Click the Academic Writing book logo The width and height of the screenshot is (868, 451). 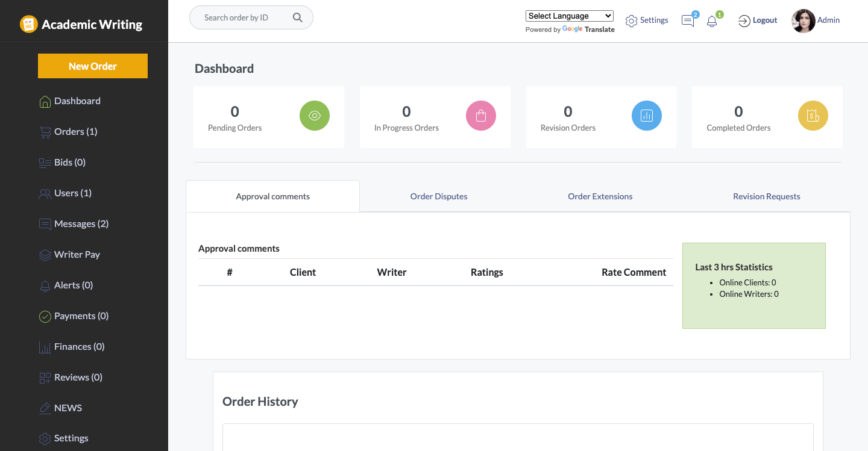(x=28, y=24)
